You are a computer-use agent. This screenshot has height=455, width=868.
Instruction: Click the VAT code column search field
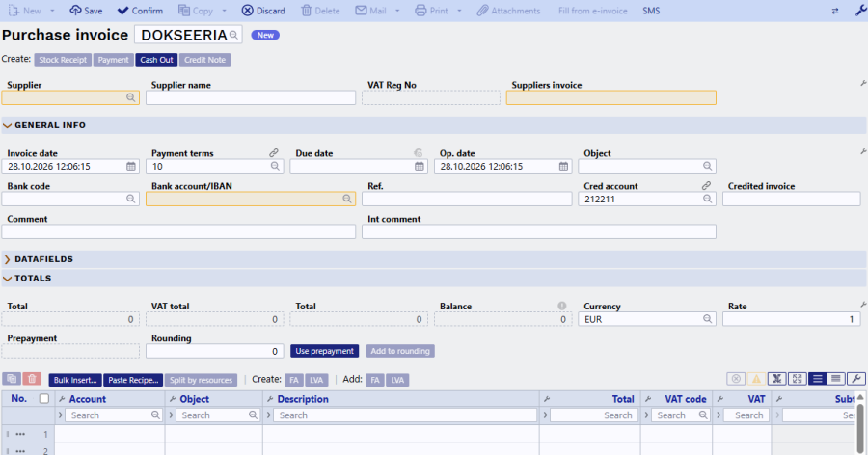pyautogui.click(x=682, y=415)
